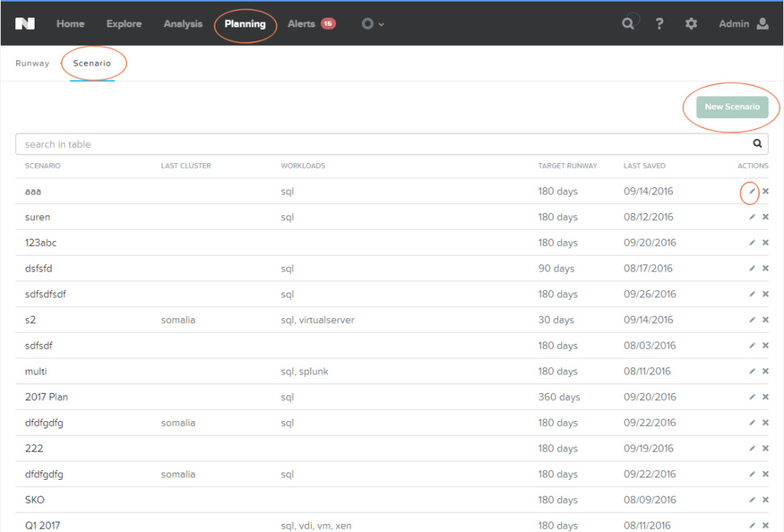Delete the 2017 Plan scenario
The height and width of the screenshot is (532, 784).
coord(766,397)
